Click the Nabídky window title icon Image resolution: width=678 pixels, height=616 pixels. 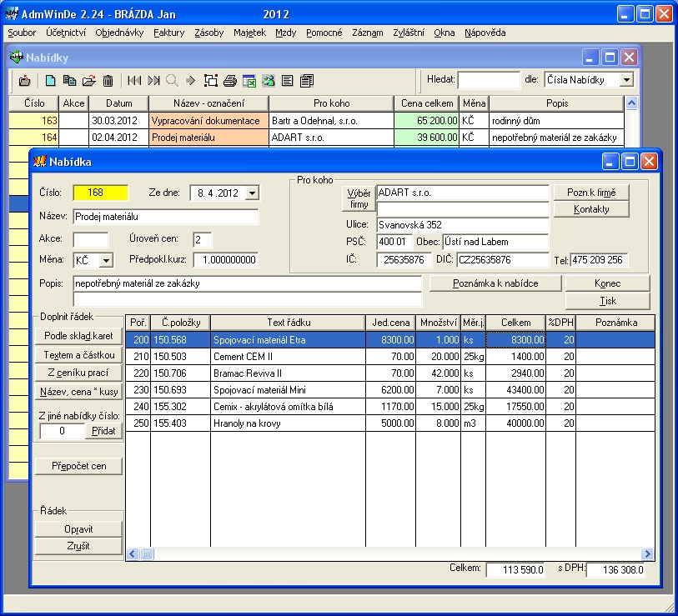[x=17, y=57]
